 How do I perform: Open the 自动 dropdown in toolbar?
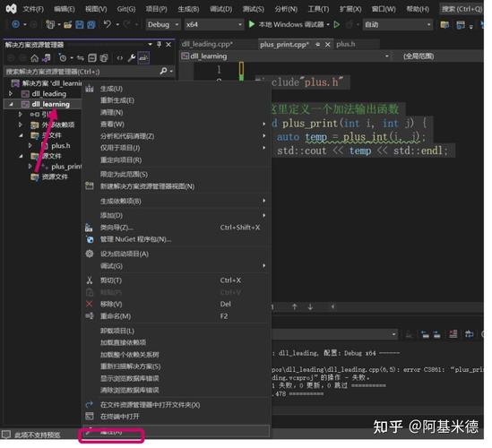point(398,24)
